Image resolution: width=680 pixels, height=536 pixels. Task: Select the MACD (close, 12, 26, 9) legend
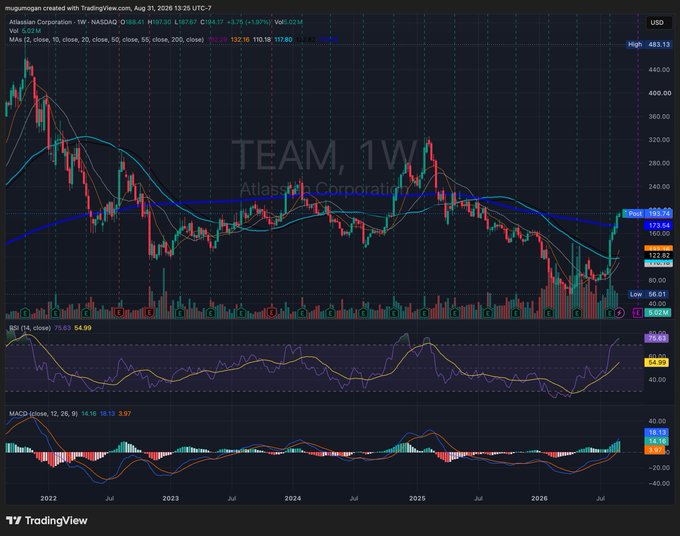click(x=43, y=414)
